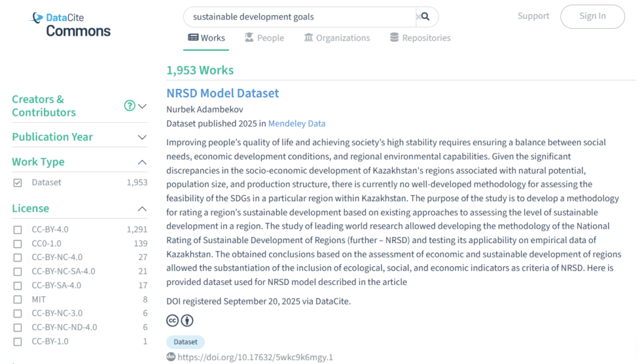This screenshot has height=364, width=642.
Task: Clear the search query with the X icon
Action: (418, 17)
